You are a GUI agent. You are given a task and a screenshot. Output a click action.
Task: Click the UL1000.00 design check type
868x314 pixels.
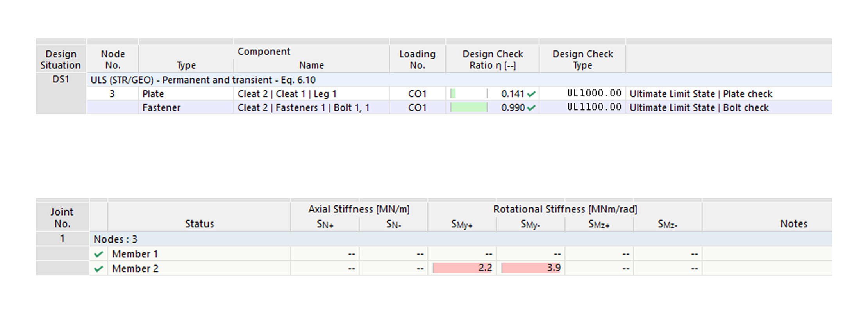click(x=594, y=94)
